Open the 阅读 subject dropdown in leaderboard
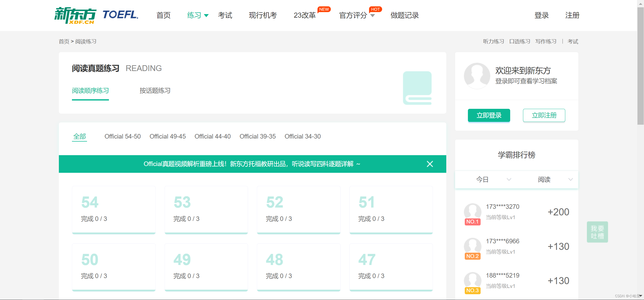The image size is (644, 300). pos(548,179)
